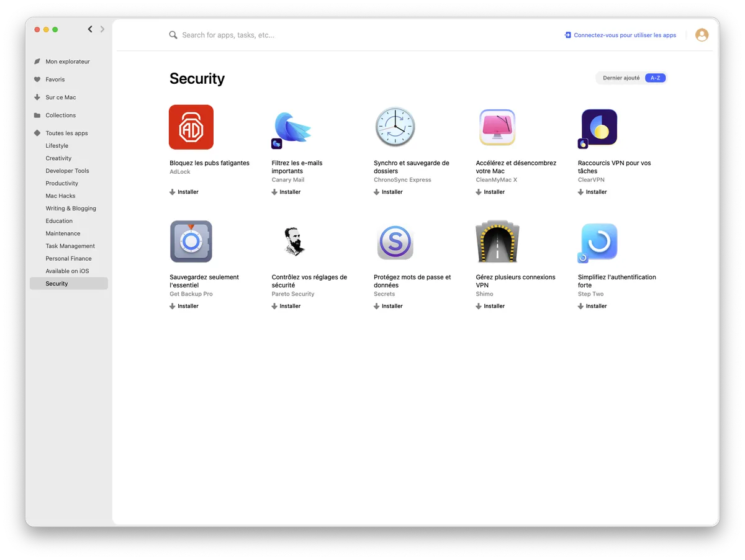Click the sign-in icon beside Connectez-vous
745x560 pixels.
point(567,35)
